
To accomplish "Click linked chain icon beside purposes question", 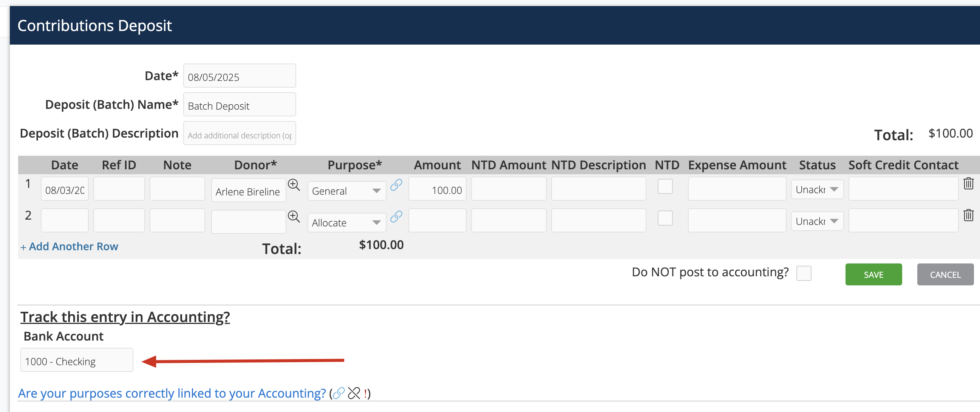I will tap(339, 393).
